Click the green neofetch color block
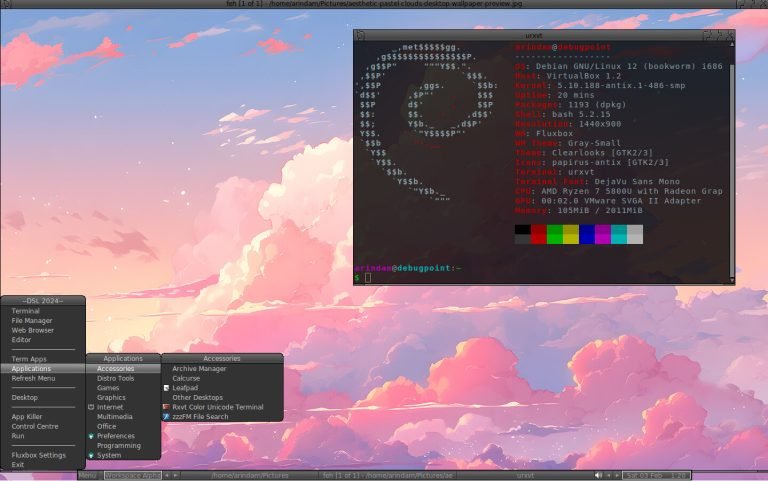 555,235
